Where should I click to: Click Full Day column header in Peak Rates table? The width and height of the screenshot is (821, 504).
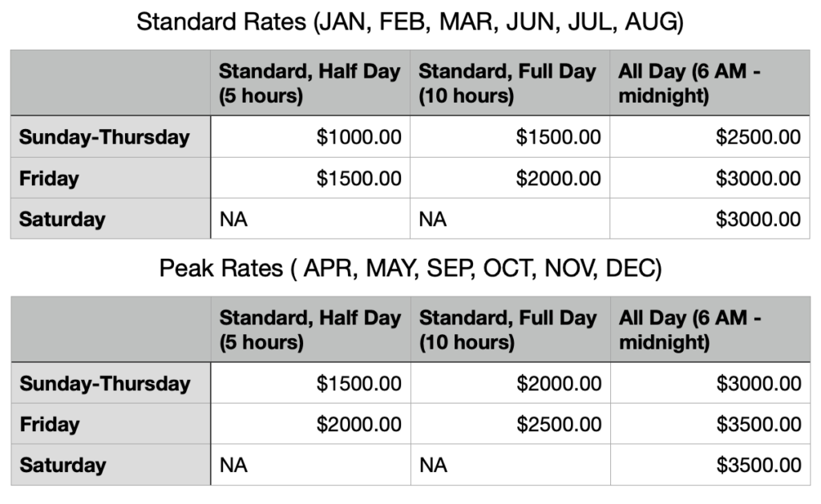[x=509, y=329]
